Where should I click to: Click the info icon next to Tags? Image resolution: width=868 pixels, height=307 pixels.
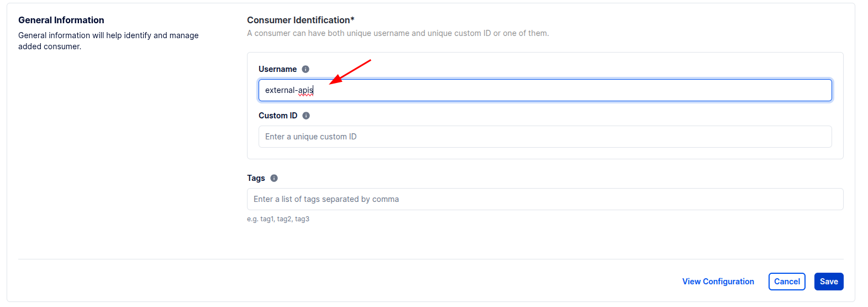point(274,178)
